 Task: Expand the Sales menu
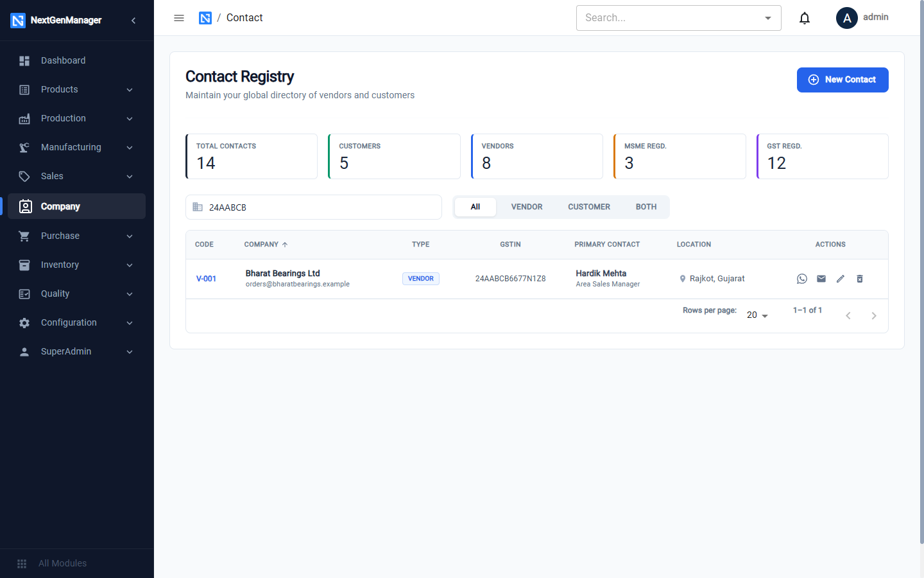(77, 176)
